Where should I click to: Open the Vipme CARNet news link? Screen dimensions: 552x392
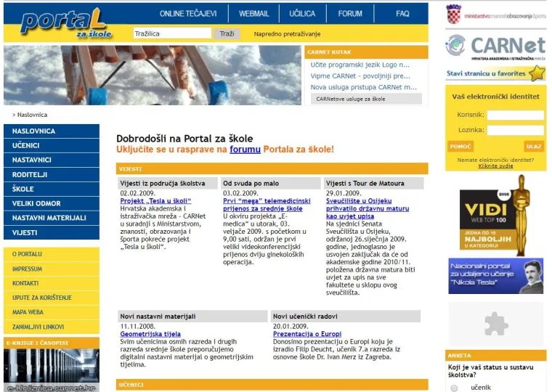360,76
